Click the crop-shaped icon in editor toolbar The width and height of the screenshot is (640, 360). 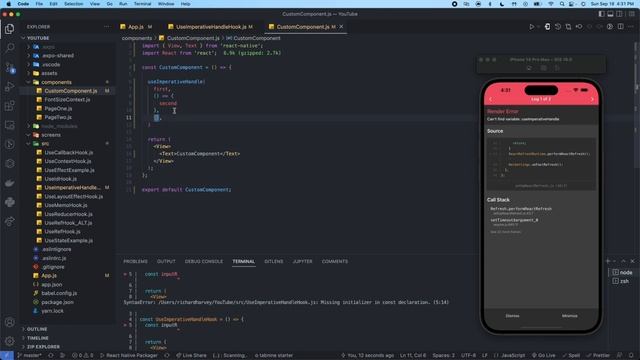coord(568,27)
